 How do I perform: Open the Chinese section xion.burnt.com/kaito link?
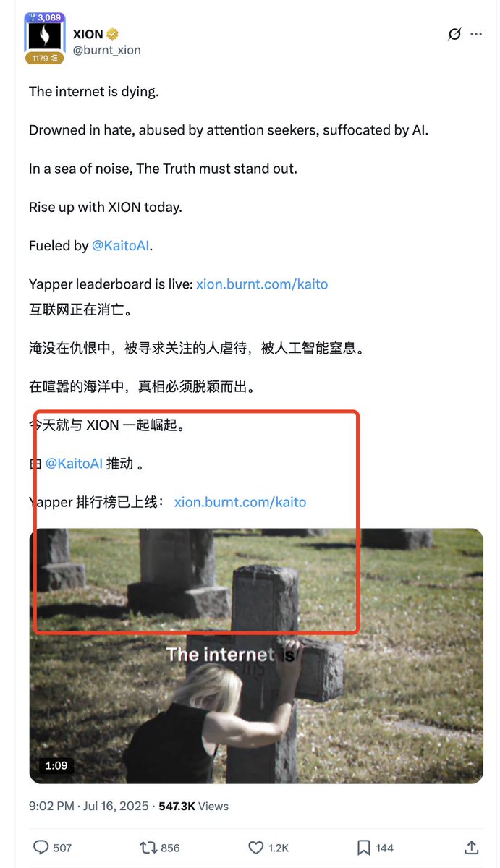240,502
